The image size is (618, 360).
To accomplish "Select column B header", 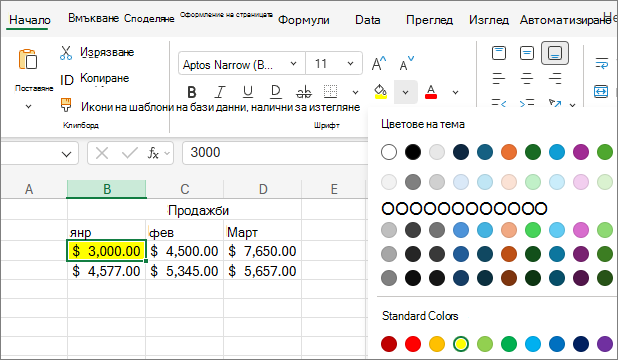I will pyautogui.click(x=107, y=189).
